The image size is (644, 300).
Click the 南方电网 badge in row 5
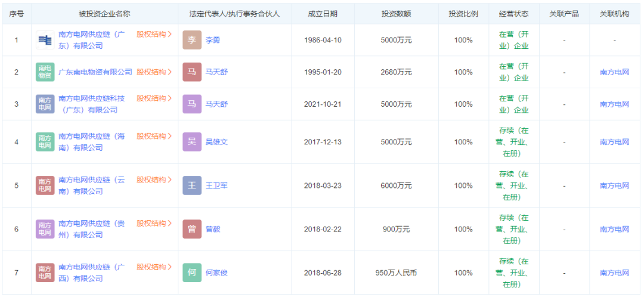(45, 185)
